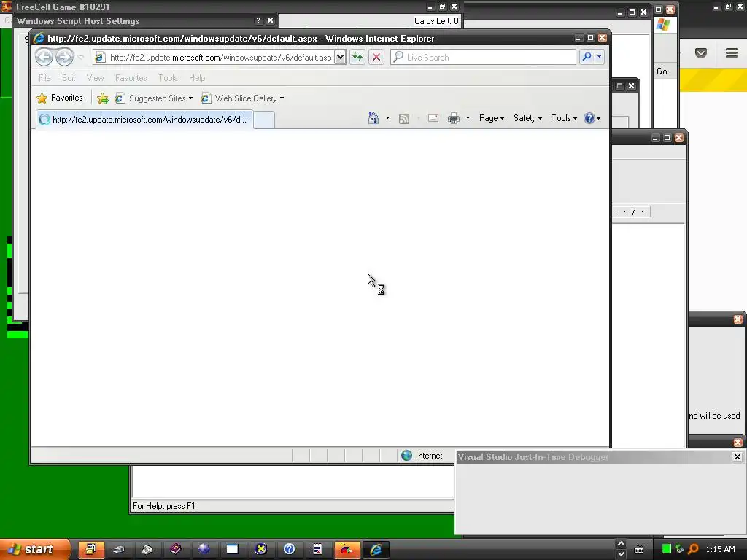Viewport: 747px width, 560px height.
Task: Expand the Print options dropdown arrow
Action: click(468, 118)
